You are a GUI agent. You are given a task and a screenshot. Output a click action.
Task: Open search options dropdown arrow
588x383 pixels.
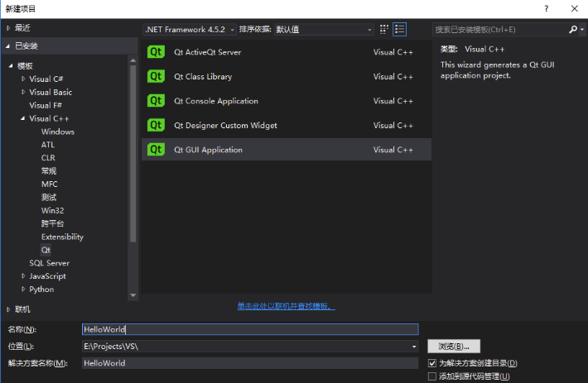[x=582, y=29]
